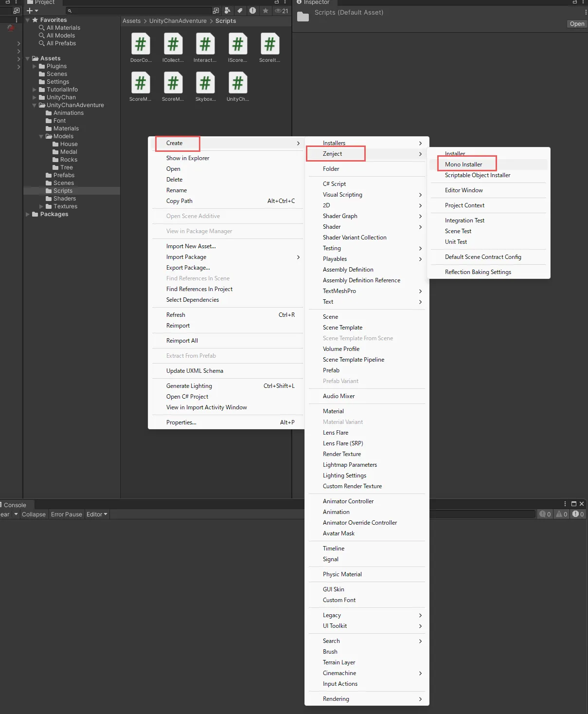
Task: Toggle Error Pause in the Console
Action: coord(67,514)
